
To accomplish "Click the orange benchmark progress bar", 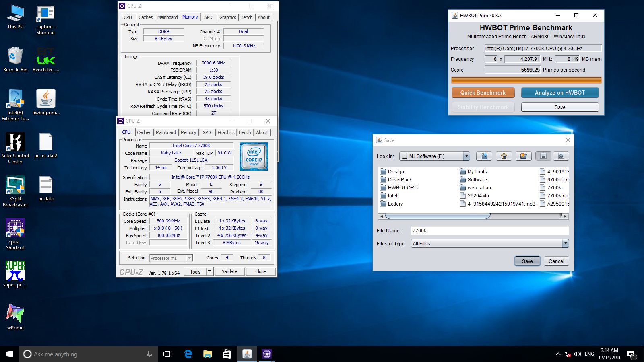I will click(526, 80).
